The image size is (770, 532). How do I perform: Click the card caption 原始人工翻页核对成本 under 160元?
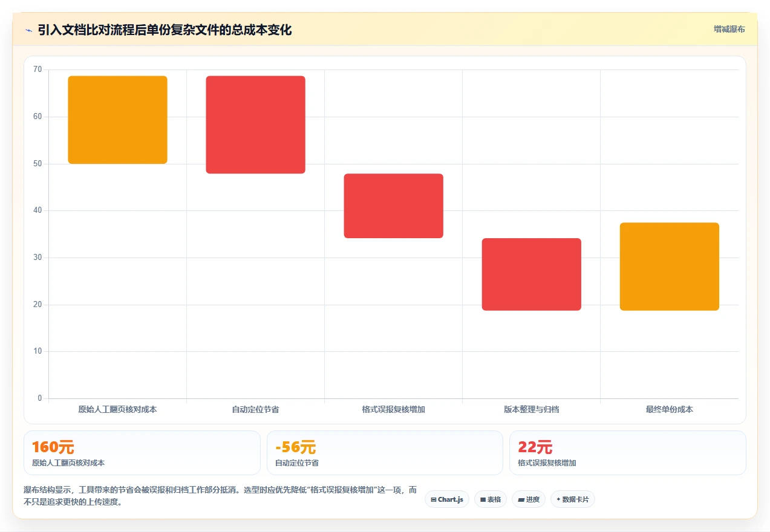point(68,463)
